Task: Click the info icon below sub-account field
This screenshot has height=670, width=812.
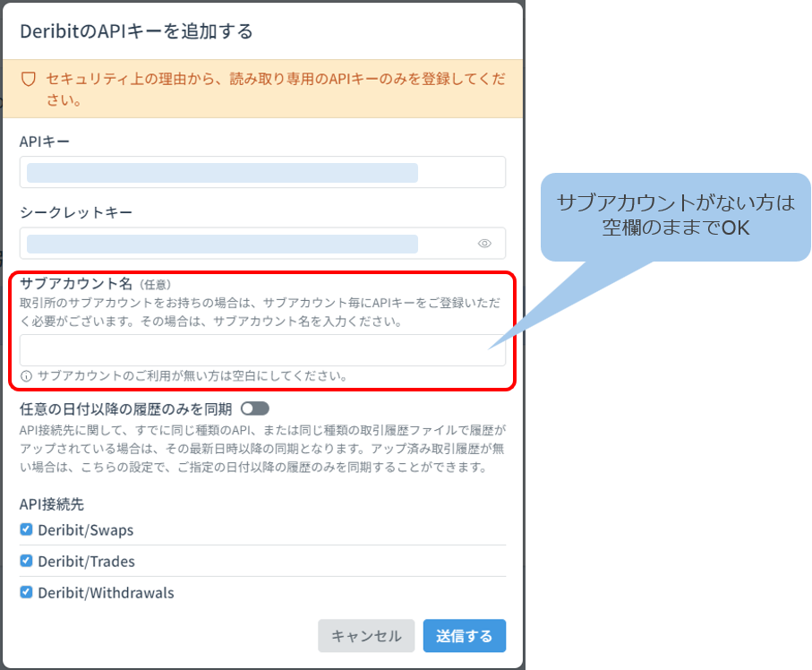Action: click(x=26, y=376)
